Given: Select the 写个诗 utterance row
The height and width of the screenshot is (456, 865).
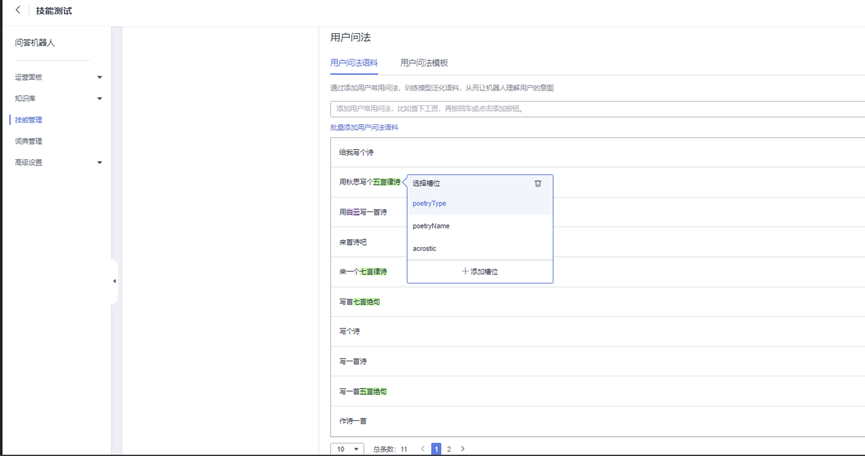Looking at the screenshot, I should click(597, 331).
